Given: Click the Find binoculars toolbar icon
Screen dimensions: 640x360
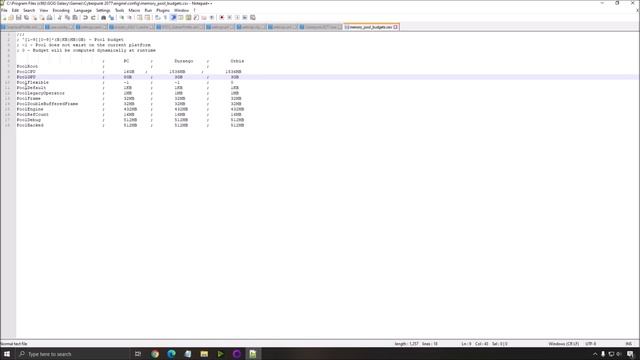Looking at the screenshot, I should click(x=103, y=18).
